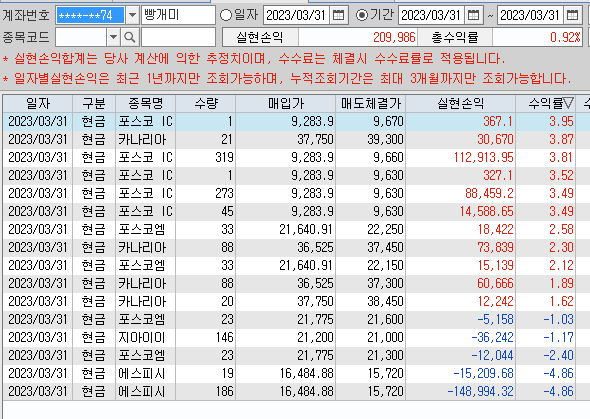
Task: Sort by the 구분 column header
Action: (94, 103)
